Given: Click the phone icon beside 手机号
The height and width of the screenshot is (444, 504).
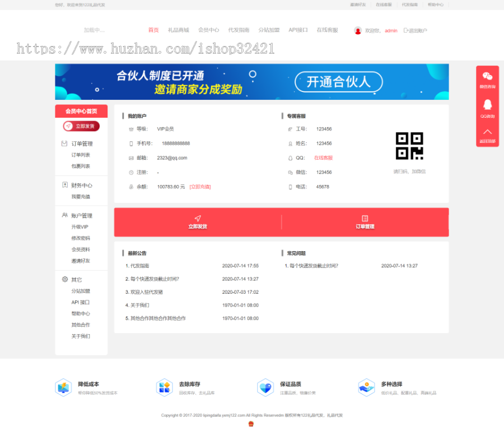Looking at the screenshot, I should click(x=131, y=144).
